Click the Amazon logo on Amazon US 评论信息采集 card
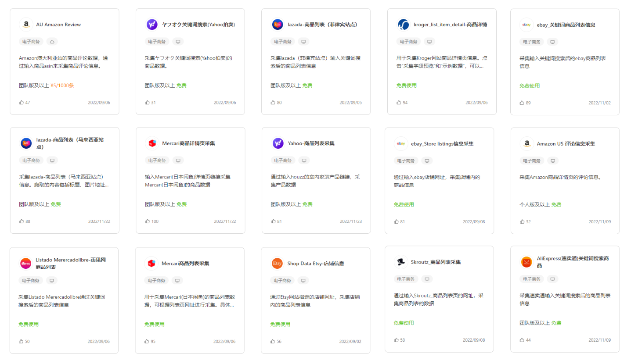The image size is (631, 364). [x=527, y=143]
